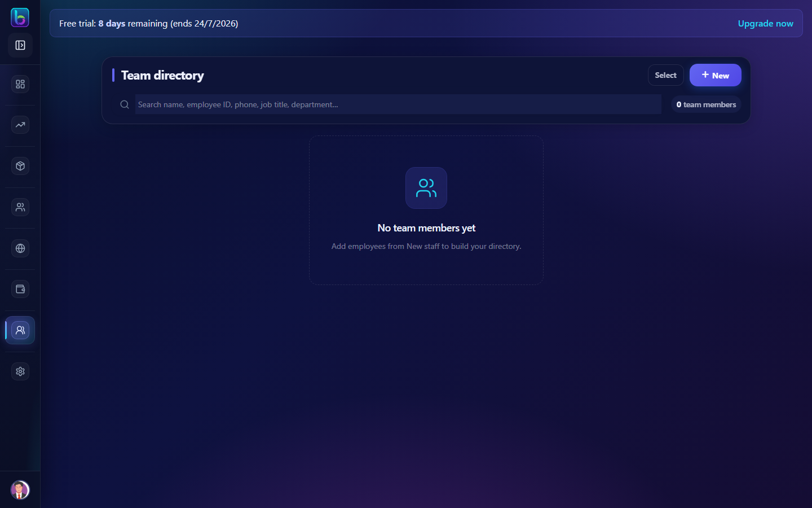The image size is (812, 508).
Task: Click Add employees from New staff text
Action: click(x=426, y=246)
